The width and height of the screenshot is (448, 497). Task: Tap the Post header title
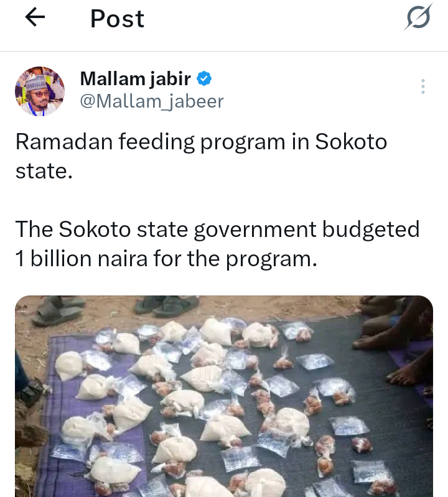pyautogui.click(x=117, y=19)
